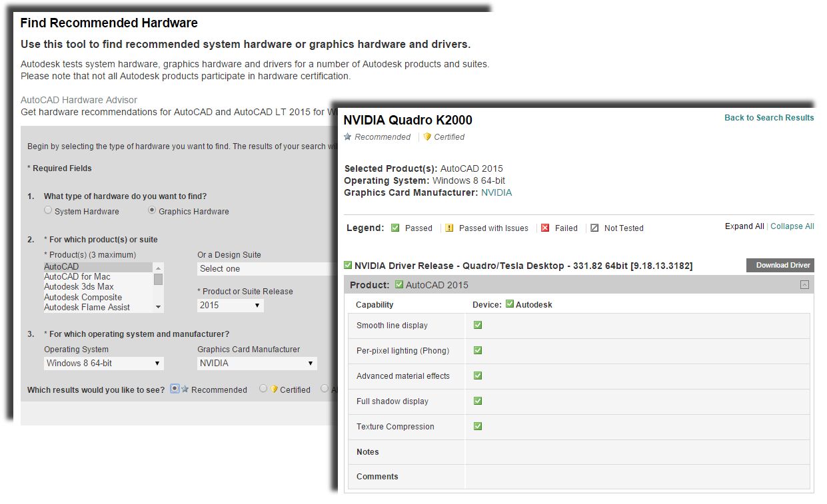This screenshot has height=504, width=827.
Task: Select the System Hardware radio button
Action: click(48, 210)
